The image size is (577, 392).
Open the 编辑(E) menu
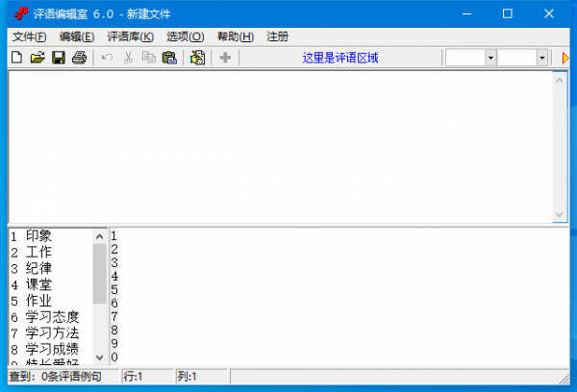77,37
